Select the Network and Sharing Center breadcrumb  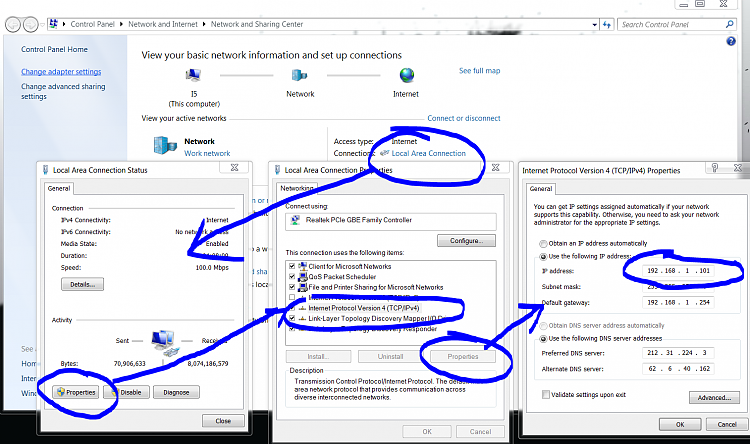257,24
